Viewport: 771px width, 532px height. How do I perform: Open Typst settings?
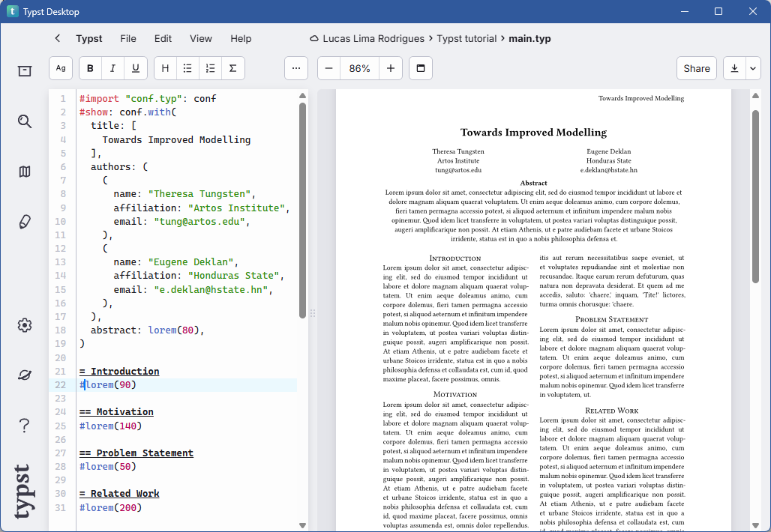click(x=24, y=325)
